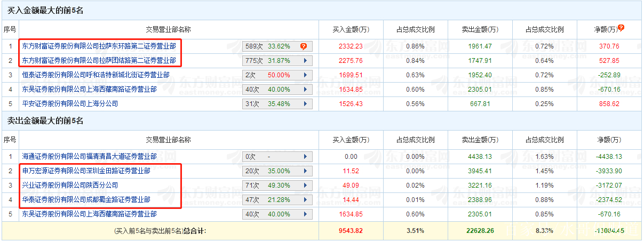Screen dimensions: 644x242
Task: Click the buy amount 2332.23
Action: coord(351,46)
